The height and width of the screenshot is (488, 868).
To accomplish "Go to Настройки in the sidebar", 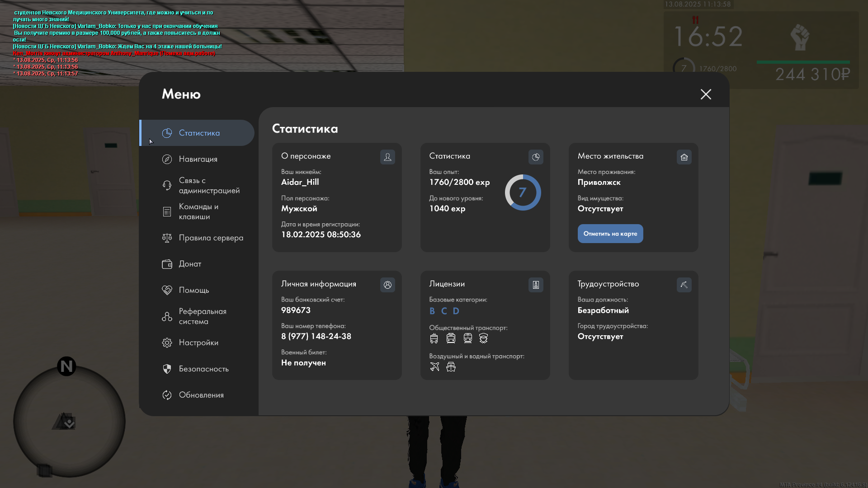I will 198,343.
